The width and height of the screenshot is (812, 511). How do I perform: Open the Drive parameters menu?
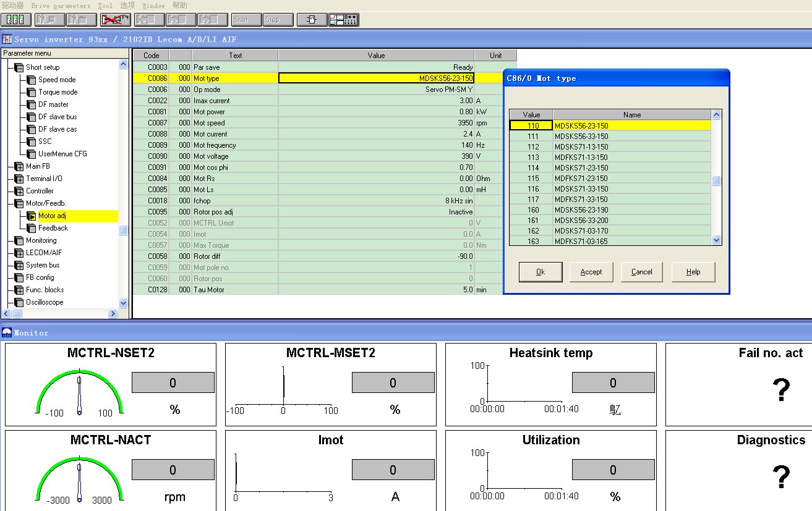pos(61,6)
